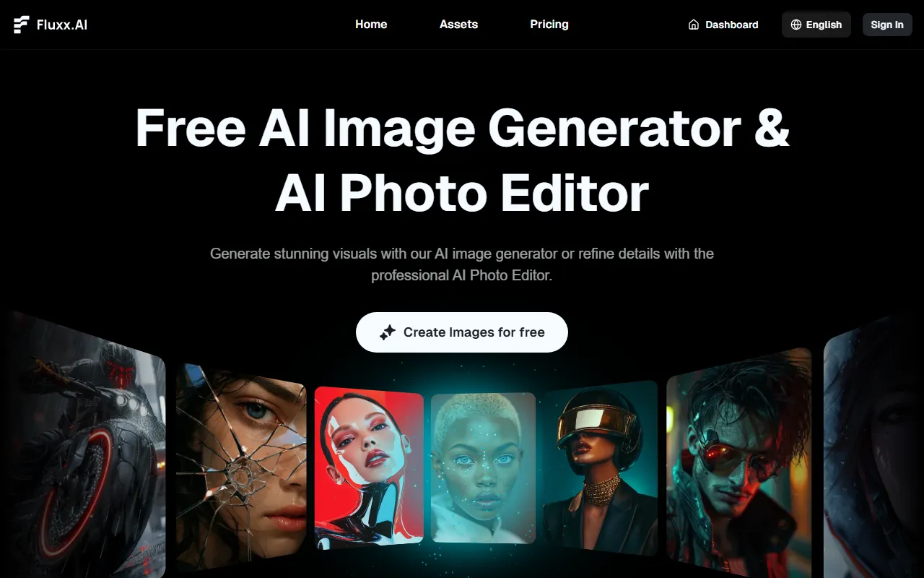Open the blonde freckled portrait image
Screen dimensions: 924x578
tap(484, 467)
